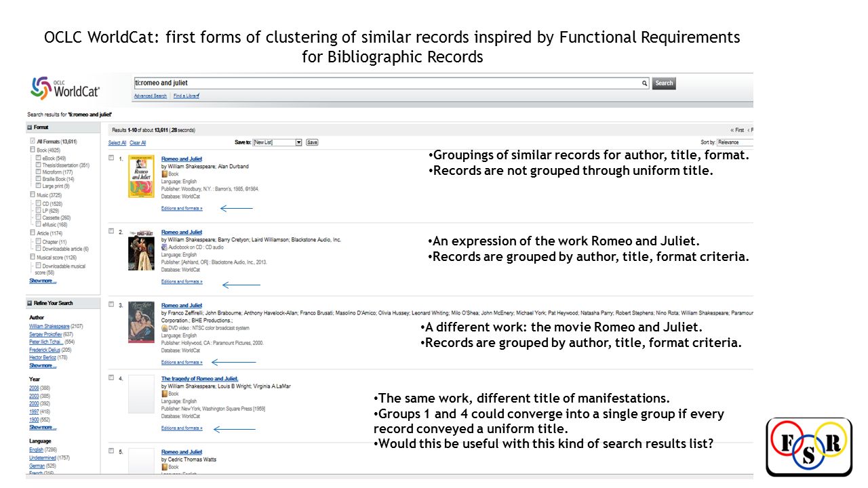Check the CD (1528) filter
The width and height of the screenshot is (868, 488).
(39, 203)
